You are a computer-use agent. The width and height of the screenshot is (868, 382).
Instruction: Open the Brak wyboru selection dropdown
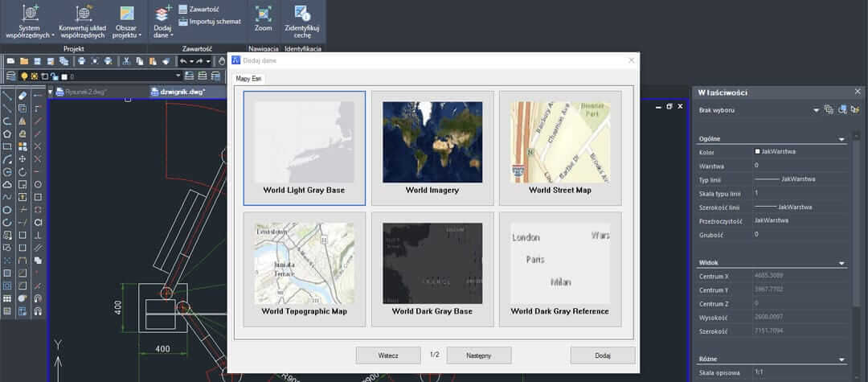[816, 109]
